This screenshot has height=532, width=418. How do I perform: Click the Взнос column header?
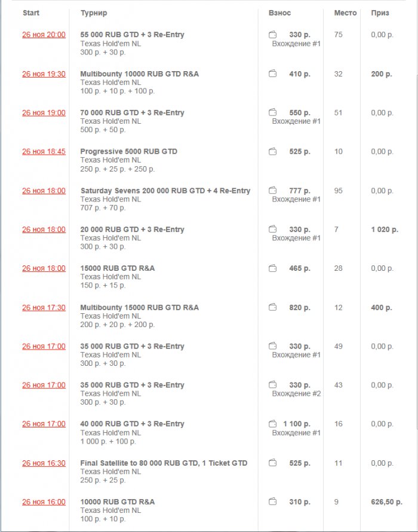[x=280, y=13]
